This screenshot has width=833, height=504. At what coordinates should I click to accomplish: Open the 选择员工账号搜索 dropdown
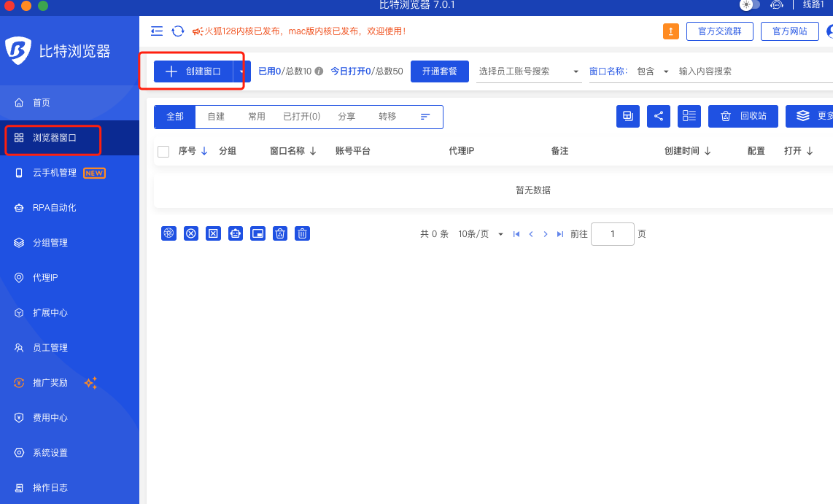(529, 71)
